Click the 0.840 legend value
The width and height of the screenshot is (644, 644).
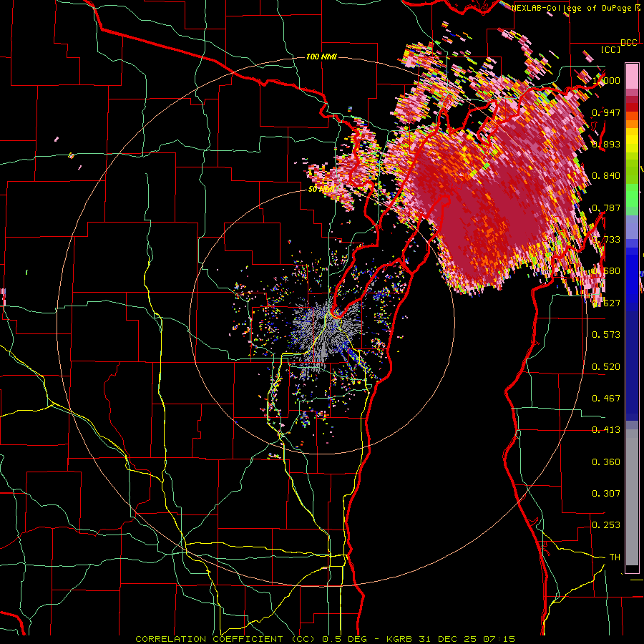(606, 176)
